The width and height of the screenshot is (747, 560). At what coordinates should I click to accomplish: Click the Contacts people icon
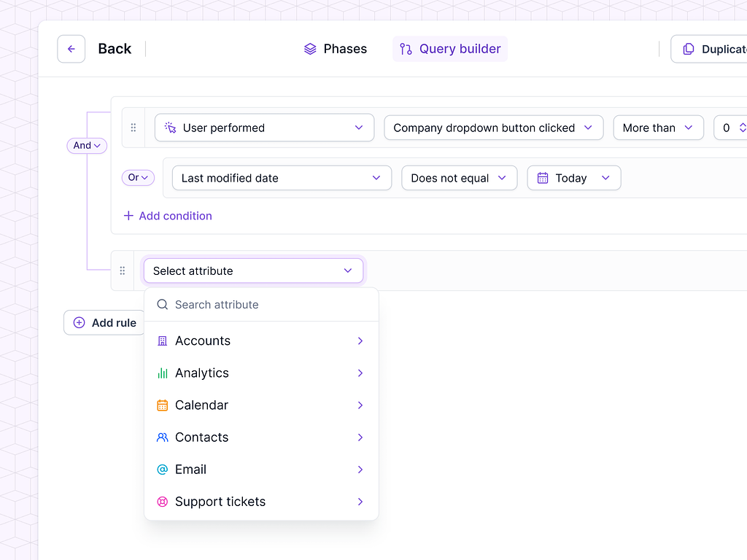click(163, 437)
